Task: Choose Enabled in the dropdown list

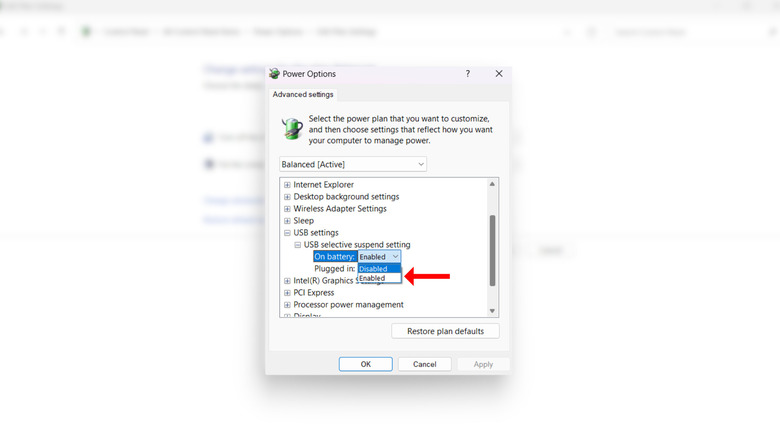Action: tap(379, 278)
